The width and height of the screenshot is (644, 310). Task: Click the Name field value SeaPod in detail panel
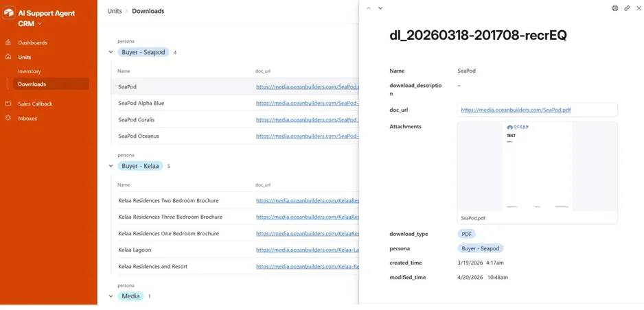(467, 71)
